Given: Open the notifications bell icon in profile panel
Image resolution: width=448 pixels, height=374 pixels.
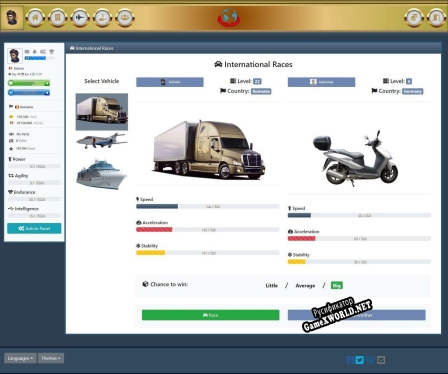Looking at the screenshot, I should [x=35, y=52].
